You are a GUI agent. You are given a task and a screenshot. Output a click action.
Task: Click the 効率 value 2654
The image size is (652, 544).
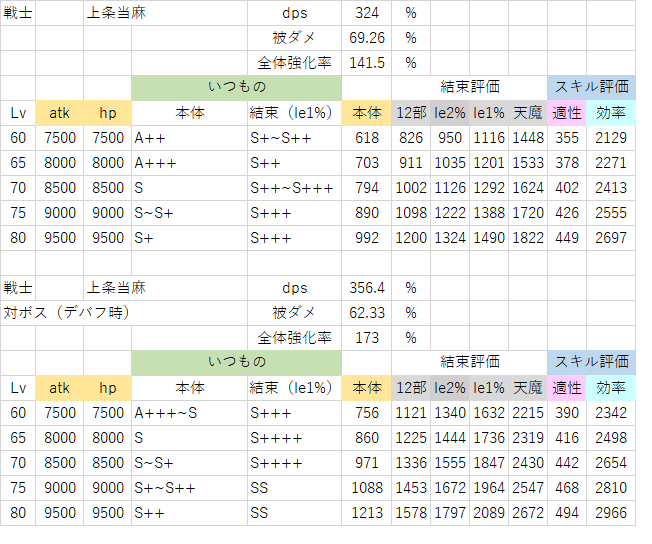[x=611, y=462]
